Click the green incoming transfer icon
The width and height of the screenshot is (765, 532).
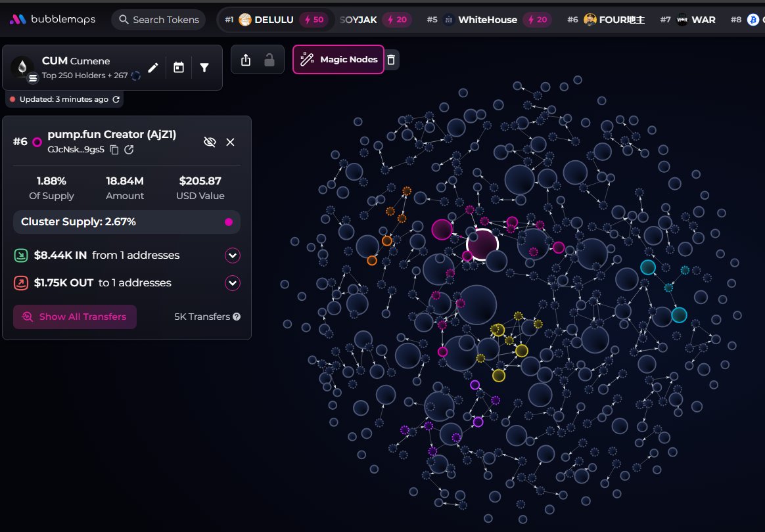click(x=21, y=255)
